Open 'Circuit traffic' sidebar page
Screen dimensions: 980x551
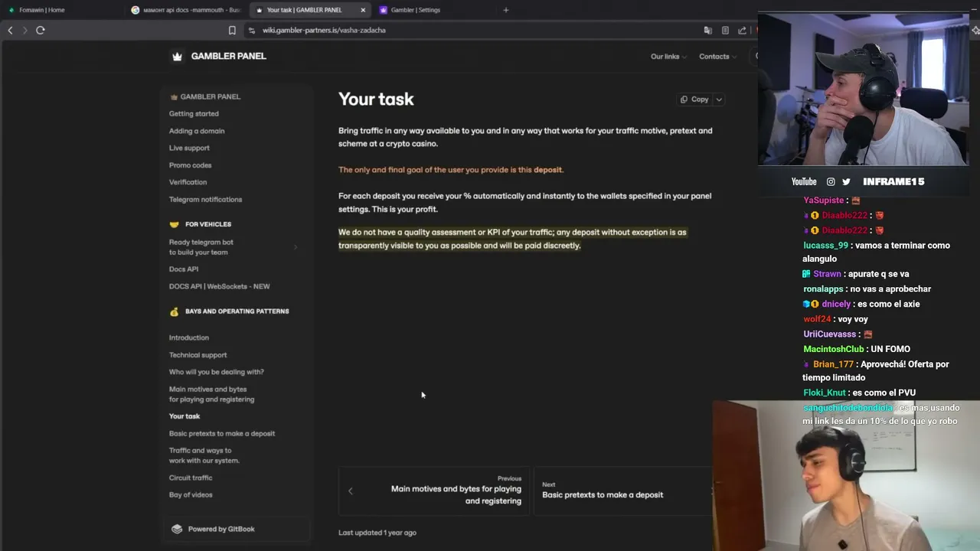click(x=191, y=478)
